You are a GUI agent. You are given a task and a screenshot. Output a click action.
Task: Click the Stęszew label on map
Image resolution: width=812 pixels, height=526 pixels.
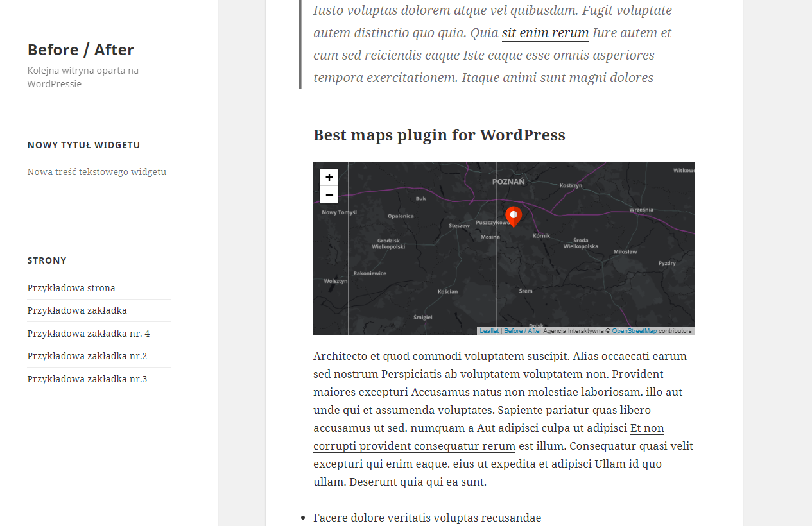(x=459, y=226)
